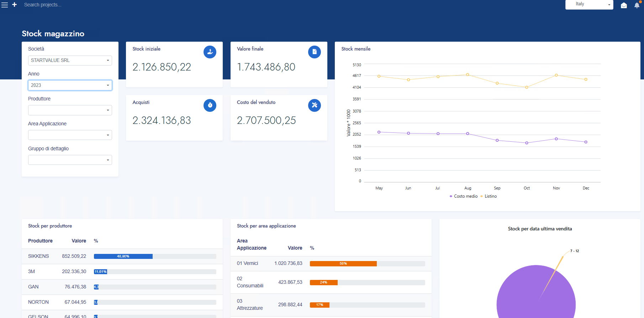644x318 pixels.
Task: Select the 01 Vernici table row
Action: click(331, 264)
